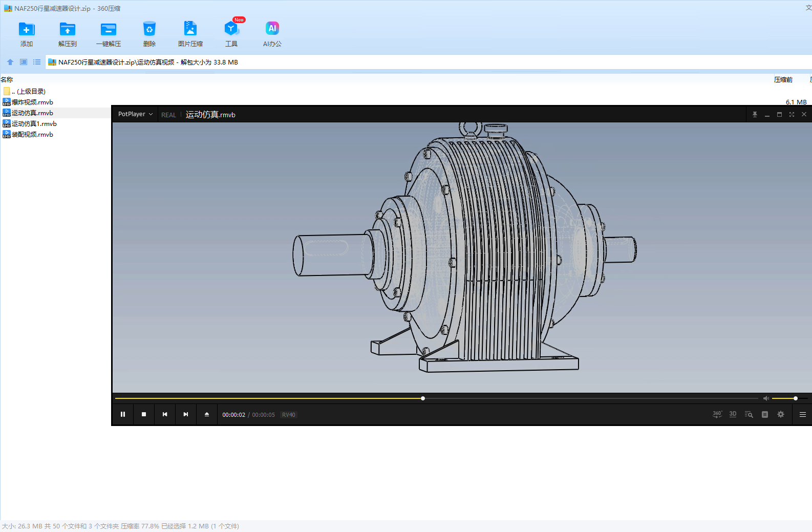Mute the PotPlayer volume speaker icon

tap(766, 398)
